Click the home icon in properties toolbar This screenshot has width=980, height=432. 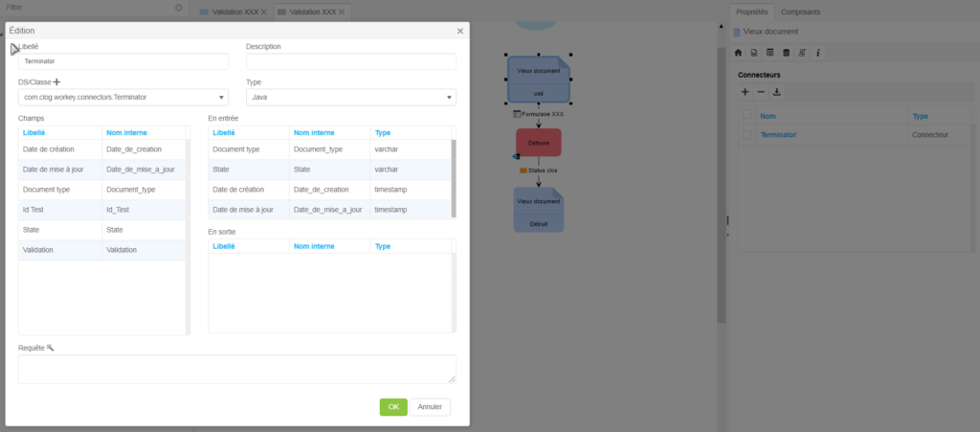point(738,52)
